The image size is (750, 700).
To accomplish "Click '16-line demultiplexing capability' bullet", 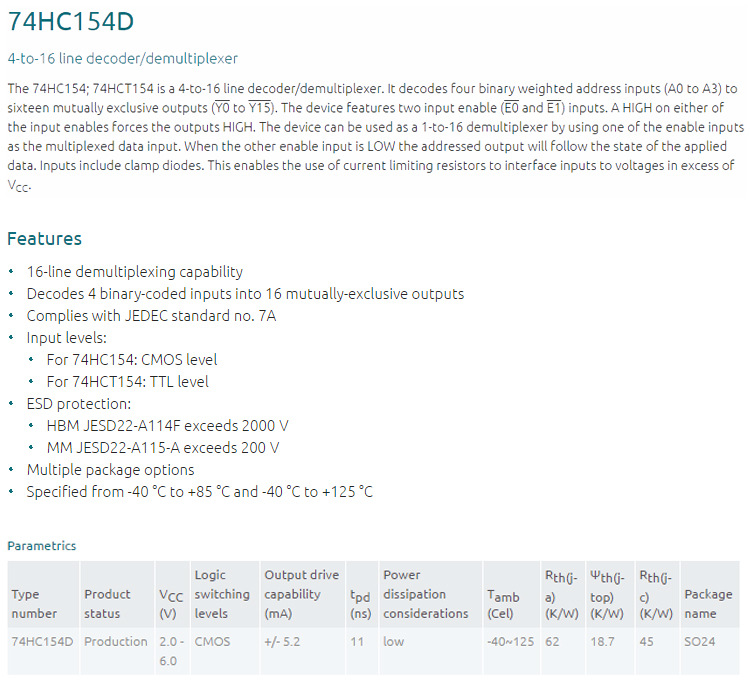I will pyautogui.click(x=135, y=272).
